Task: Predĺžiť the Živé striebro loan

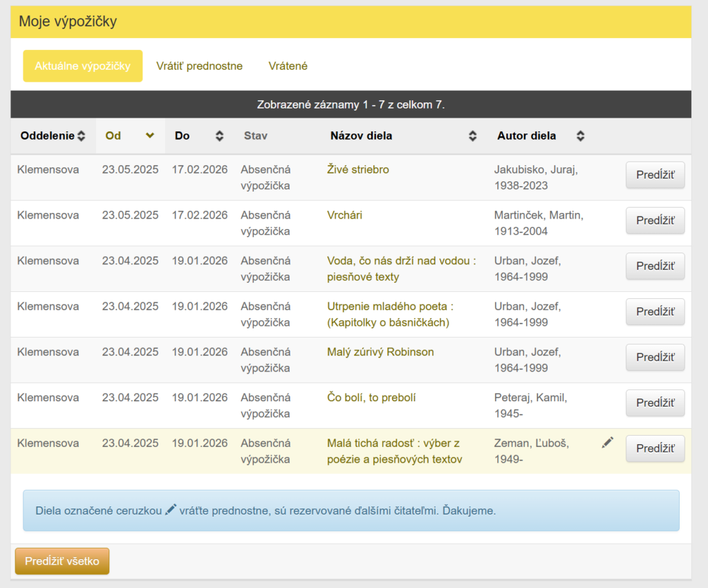Action: [x=655, y=175]
